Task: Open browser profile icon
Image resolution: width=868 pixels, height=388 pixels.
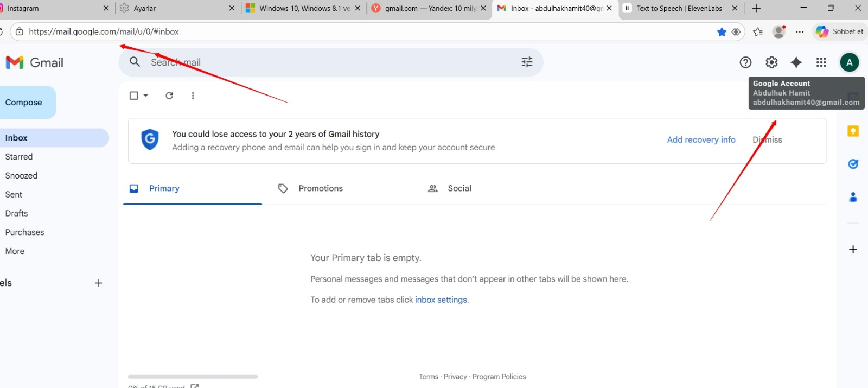Action: click(779, 31)
